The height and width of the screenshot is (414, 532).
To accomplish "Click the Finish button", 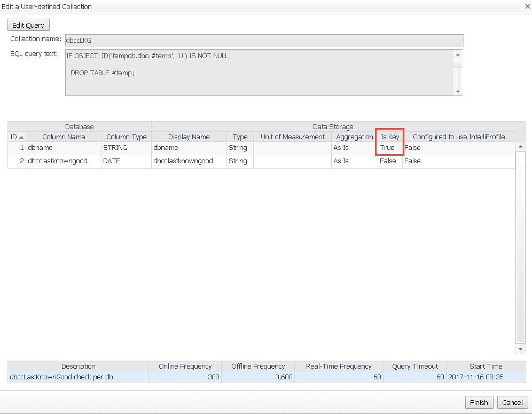I will 479,402.
